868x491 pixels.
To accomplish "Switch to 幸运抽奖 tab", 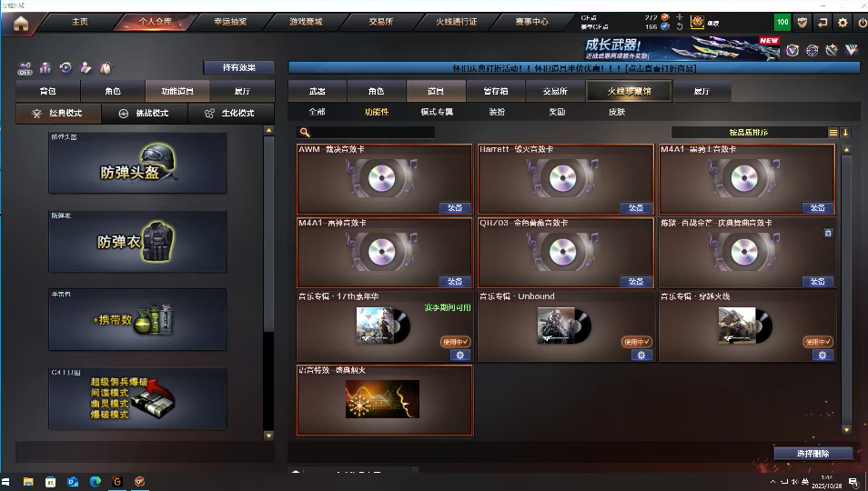I will point(230,22).
